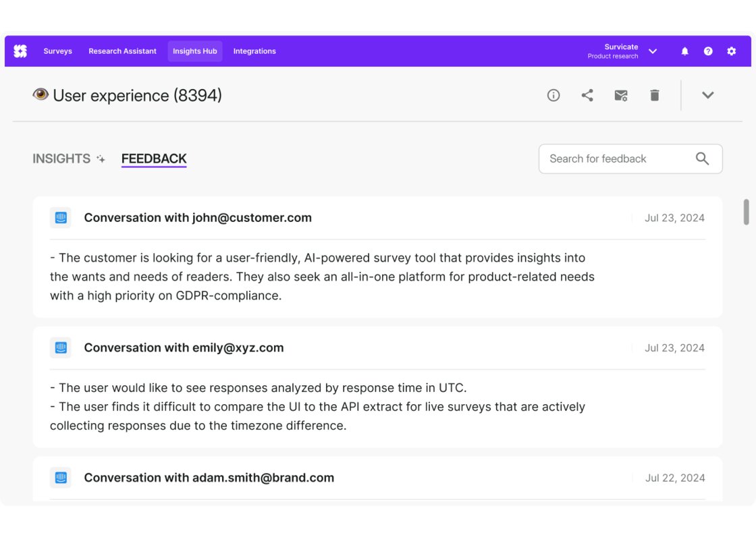This screenshot has height=537, width=756.
Task: Click the info icon for User experience
Action: pos(553,95)
